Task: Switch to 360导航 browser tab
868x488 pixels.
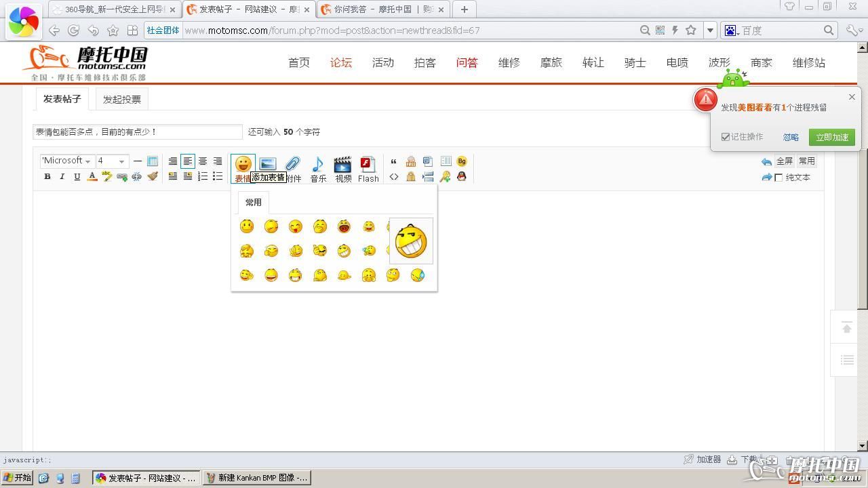Action: point(115,9)
